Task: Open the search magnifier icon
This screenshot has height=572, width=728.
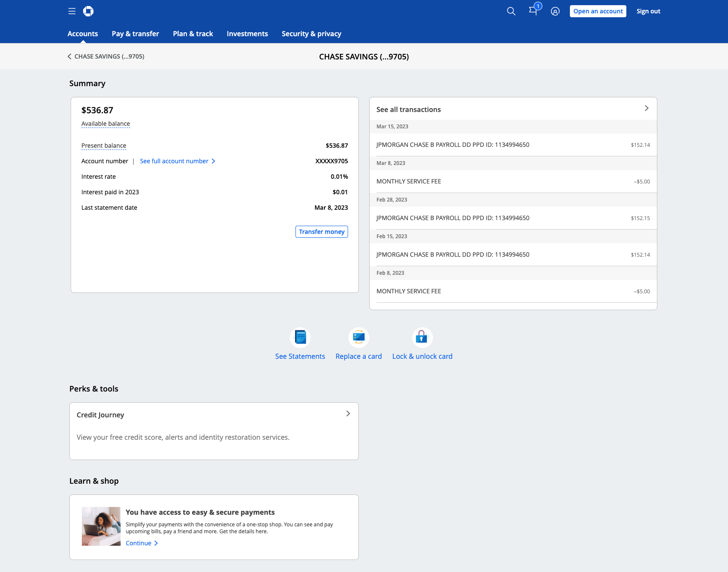Action: pyautogui.click(x=511, y=11)
